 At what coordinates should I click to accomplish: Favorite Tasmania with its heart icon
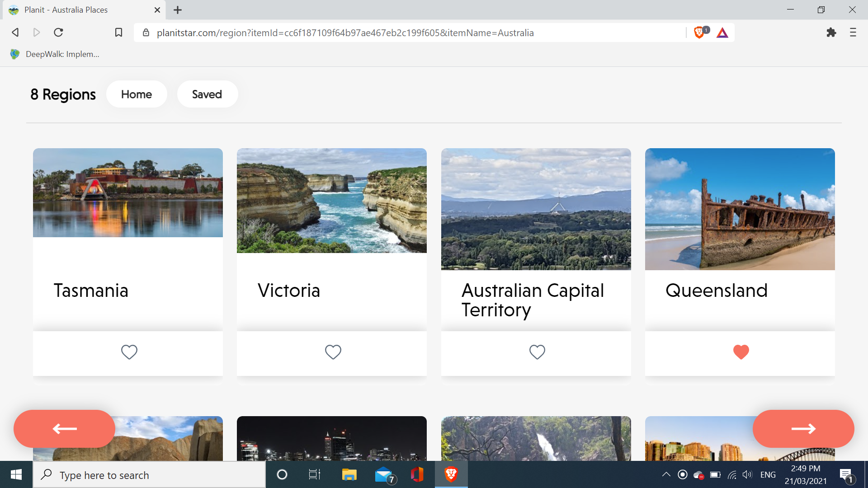tap(129, 352)
